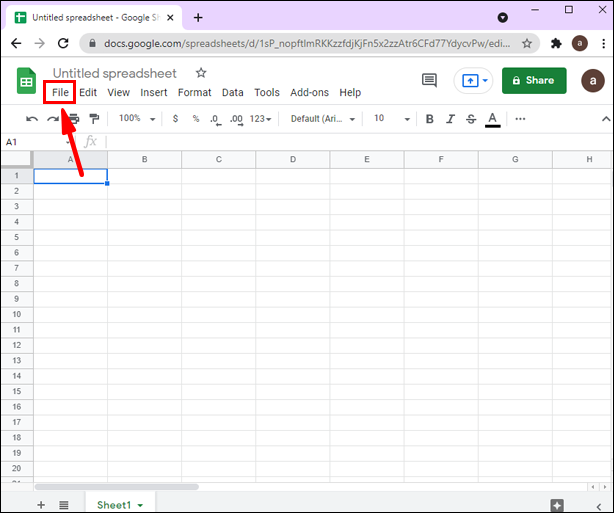Screen dimensions: 614x513
Task: Toggle strikethrough formatting
Action: click(x=471, y=119)
